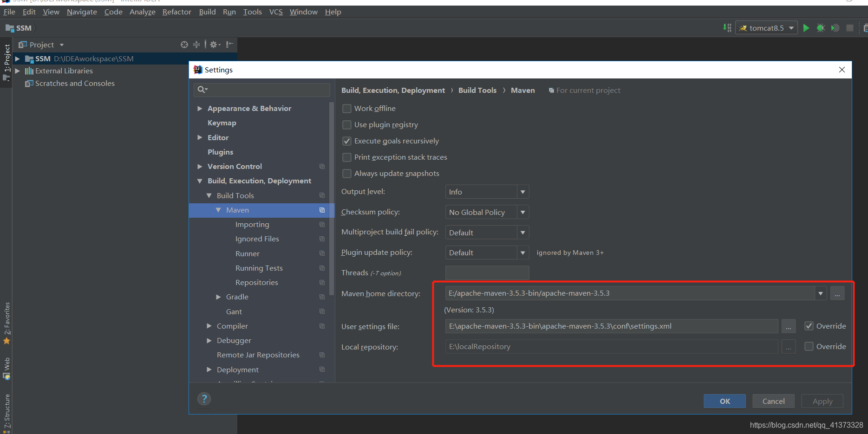Expand Appearance & Behavior settings
Screen dimensions: 868x434
pos(200,108)
